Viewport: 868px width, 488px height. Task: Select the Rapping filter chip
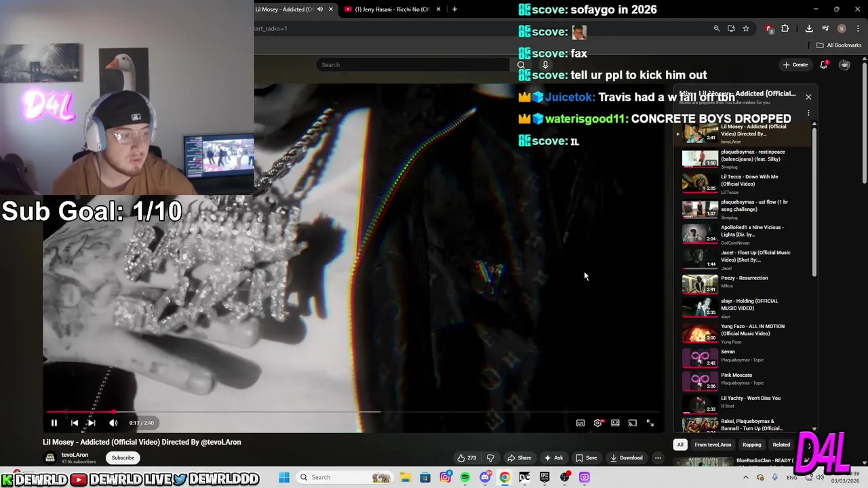pos(752,445)
